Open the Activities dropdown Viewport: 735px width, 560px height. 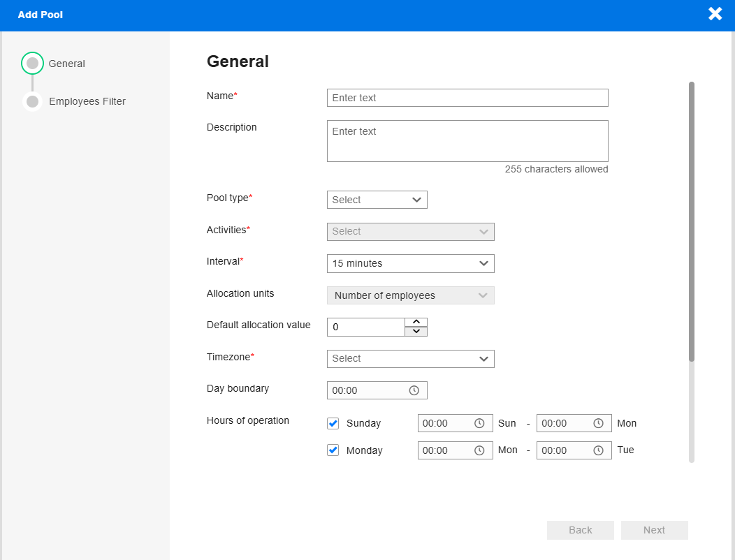[x=411, y=232]
